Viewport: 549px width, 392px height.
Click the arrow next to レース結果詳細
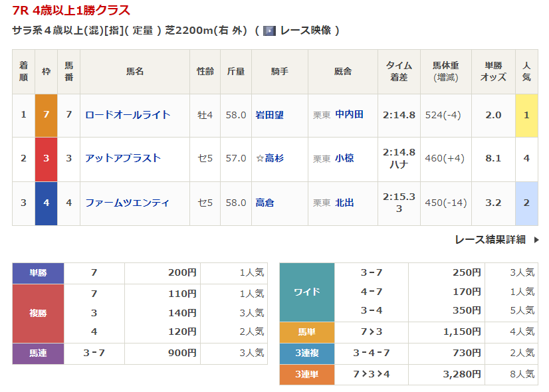(536, 240)
